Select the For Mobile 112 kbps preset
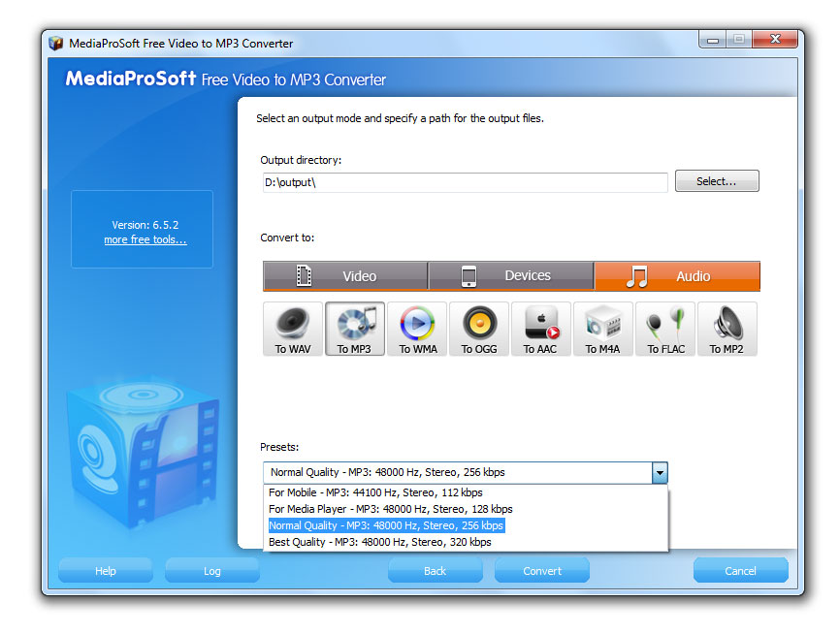The width and height of the screenshot is (840, 634). [x=466, y=492]
